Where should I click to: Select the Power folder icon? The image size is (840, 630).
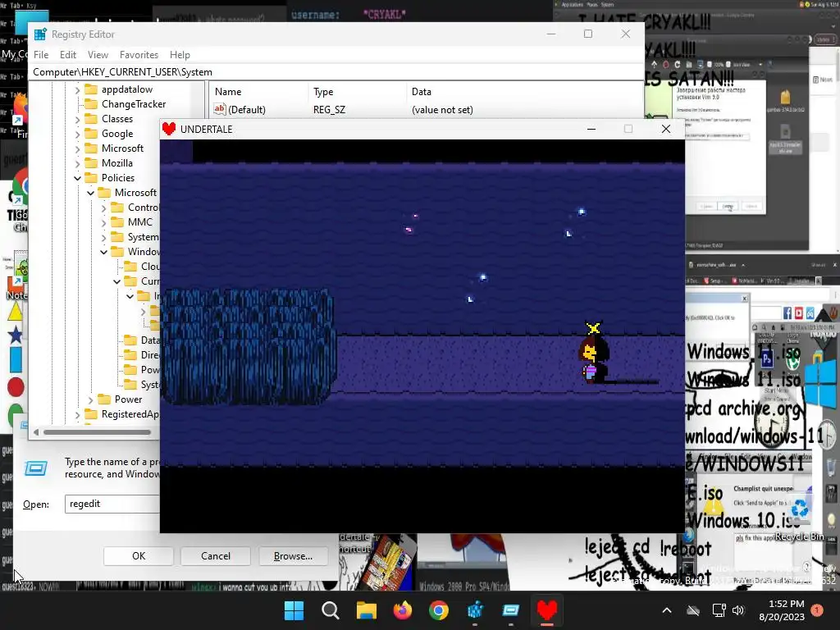tap(104, 399)
